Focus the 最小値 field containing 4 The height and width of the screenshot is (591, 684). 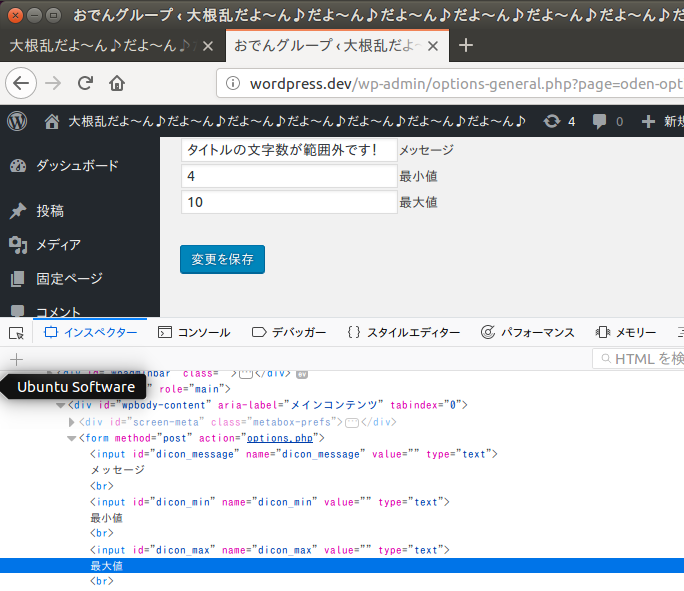pyautogui.click(x=289, y=176)
